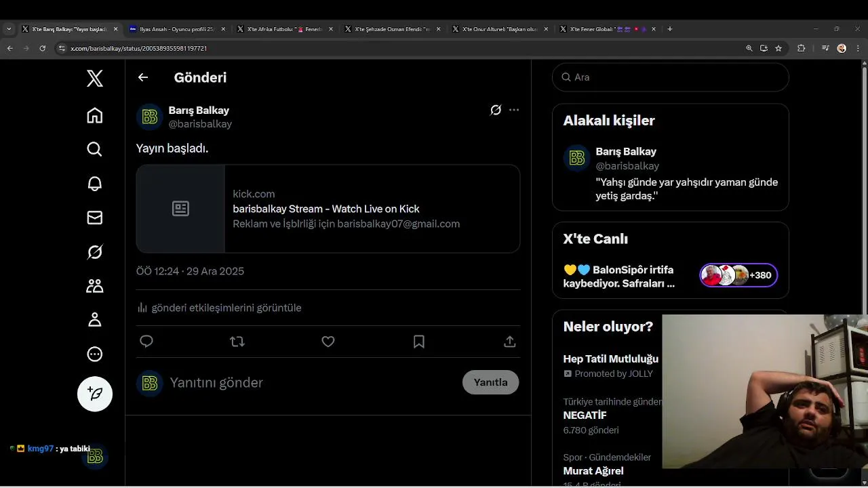Click the media control icon in toolbar
The width and height of the screenshot is (868, 488).
tap(825, 48)
